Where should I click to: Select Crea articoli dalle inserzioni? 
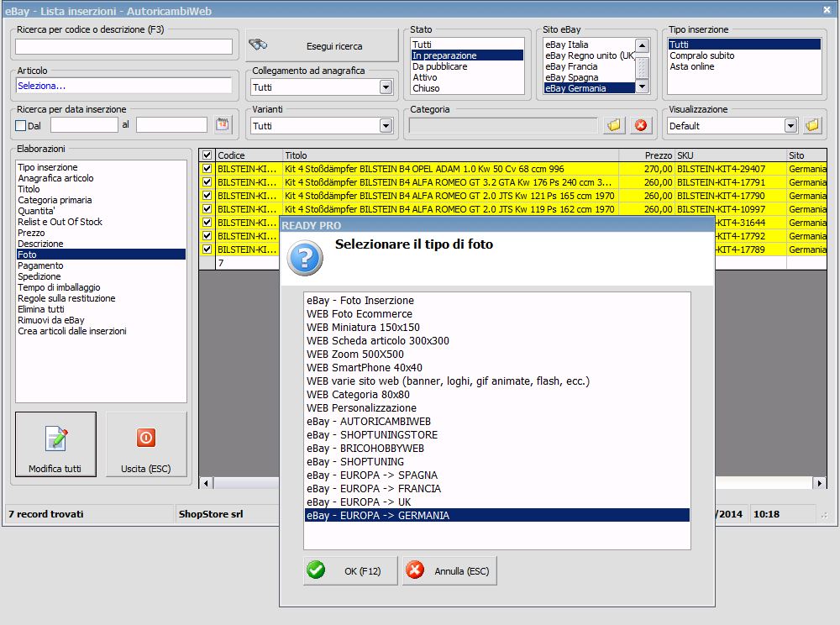pyautogui.click(x=102, y=331)
